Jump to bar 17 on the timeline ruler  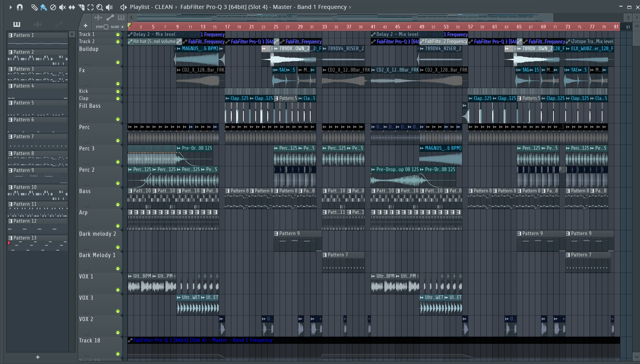tap(227, 27)
